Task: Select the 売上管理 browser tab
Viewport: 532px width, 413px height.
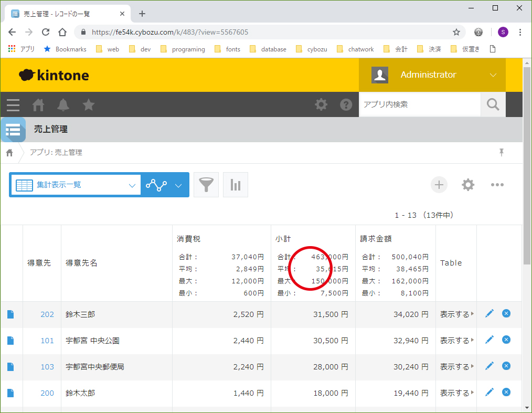Action: pos(68,14)
